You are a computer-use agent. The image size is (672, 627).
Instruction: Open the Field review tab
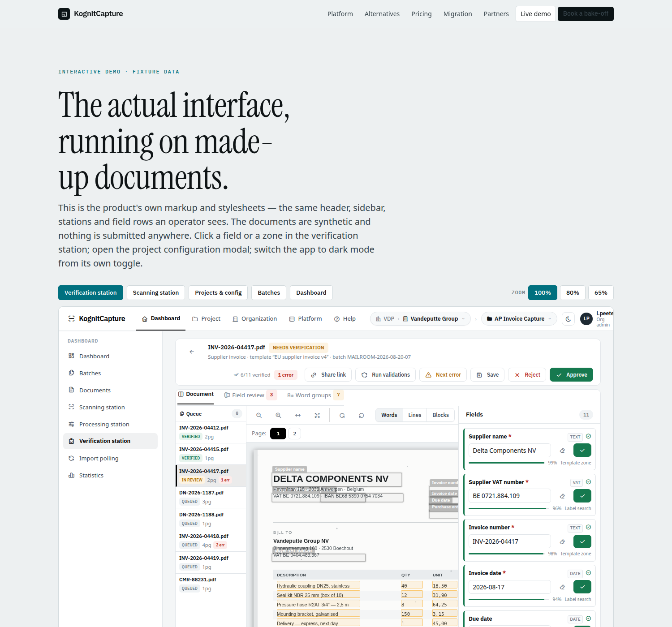250,395
